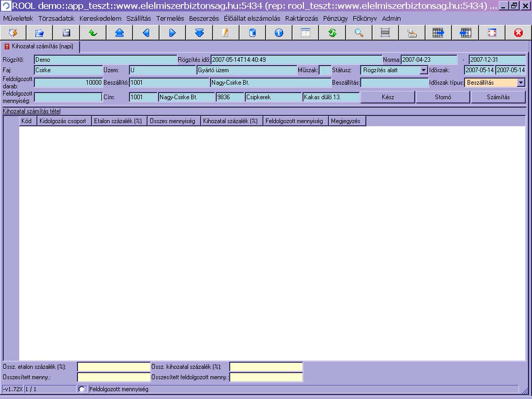Open the Termelés menu

(170, 18)
